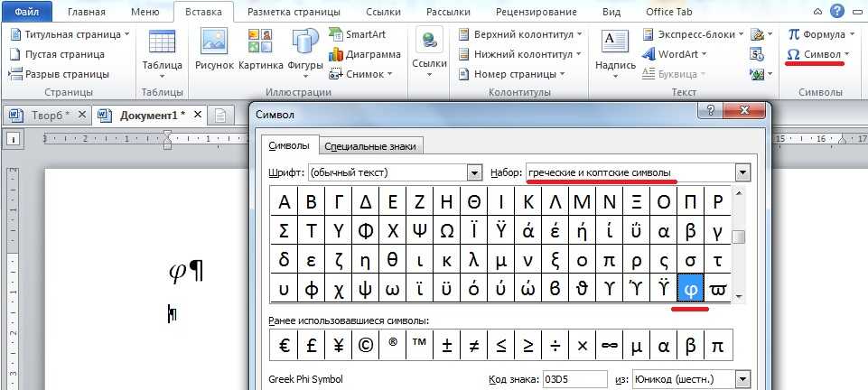Open the Буквица drop cap menu
The image size is (868, 390).
tap(674, 73)
